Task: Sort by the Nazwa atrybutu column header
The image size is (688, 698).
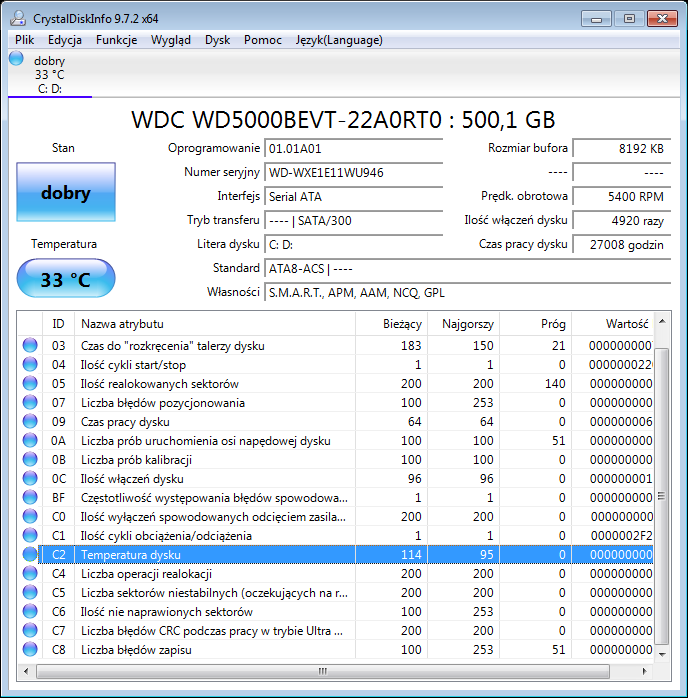Action: pos(215,324)
